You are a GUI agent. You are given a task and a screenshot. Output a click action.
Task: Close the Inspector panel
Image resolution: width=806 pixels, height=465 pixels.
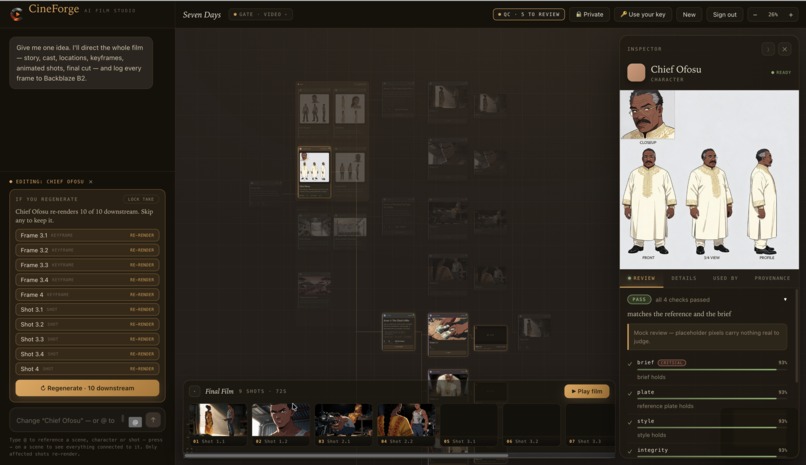pyautogui.click(x=784, y=49)
